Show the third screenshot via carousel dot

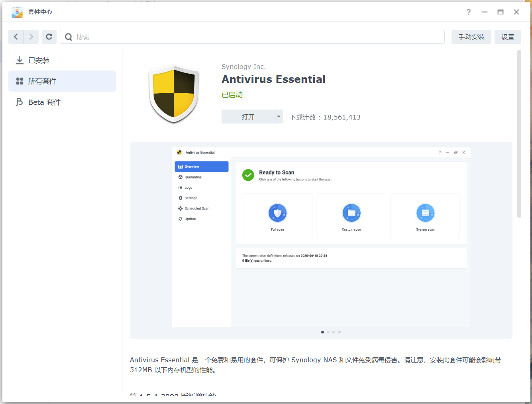point(334,332)
